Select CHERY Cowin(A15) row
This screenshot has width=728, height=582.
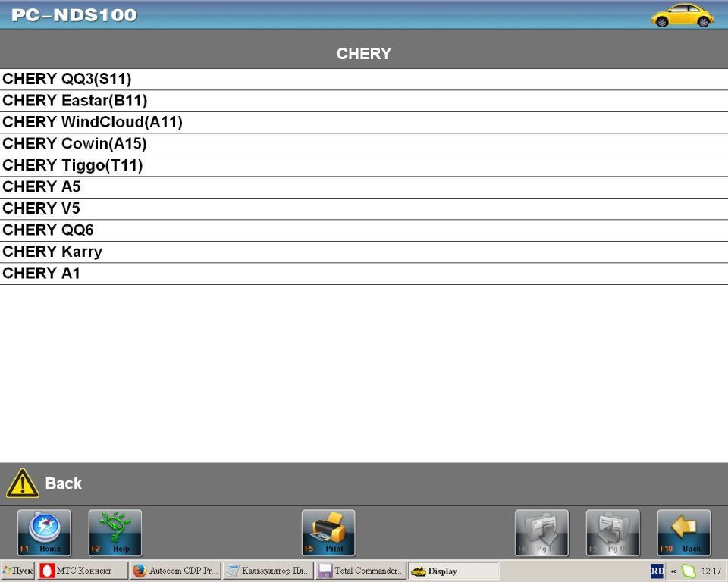click(x=364, y=144)
